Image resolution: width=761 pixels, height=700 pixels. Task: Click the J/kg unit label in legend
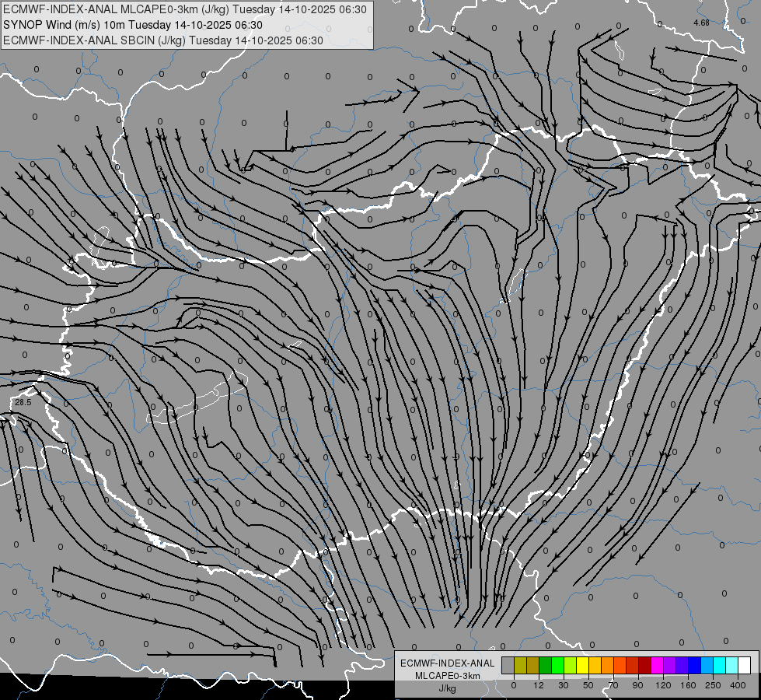[x=448, y=688]
